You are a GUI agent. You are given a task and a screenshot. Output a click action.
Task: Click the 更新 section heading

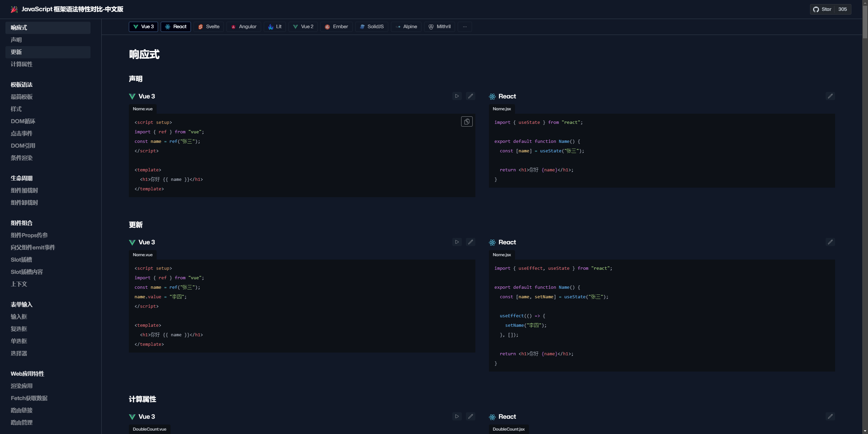(x=136, y=225)
